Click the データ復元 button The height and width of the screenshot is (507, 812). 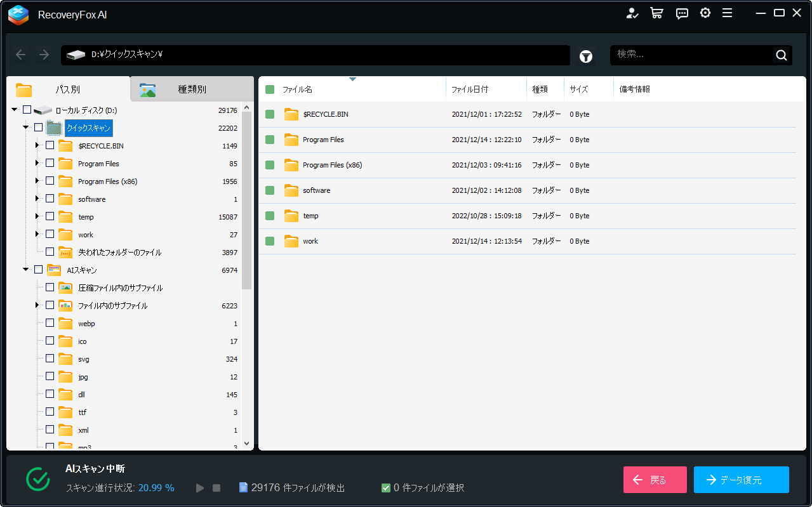click(x=741, y=480)
